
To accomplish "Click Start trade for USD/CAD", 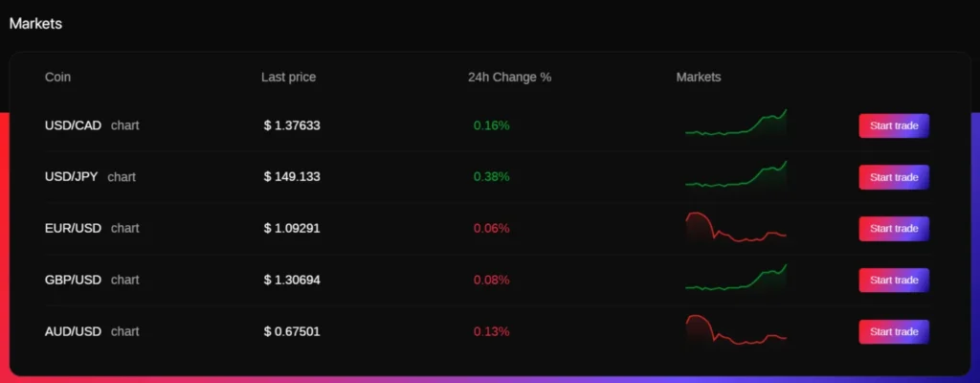I will tap(894, 125).
